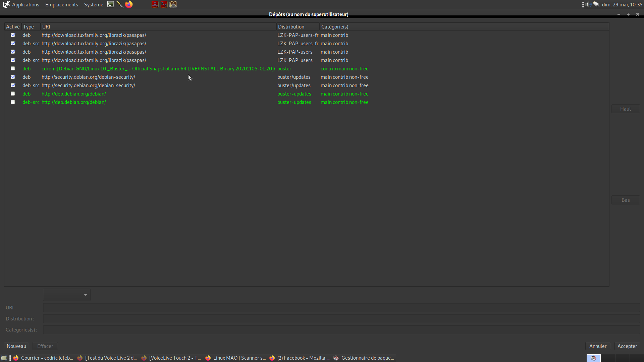This screenshot has height=362, width=644.
Task: Click the show desktop icon in bottom panel
Action: (x=4, y=358)
